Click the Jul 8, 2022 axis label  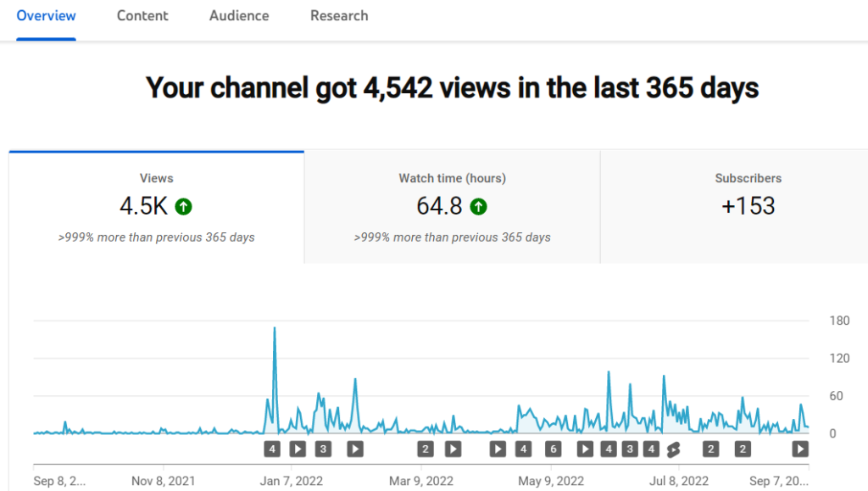pyautogui.click(x=679, y=481)
